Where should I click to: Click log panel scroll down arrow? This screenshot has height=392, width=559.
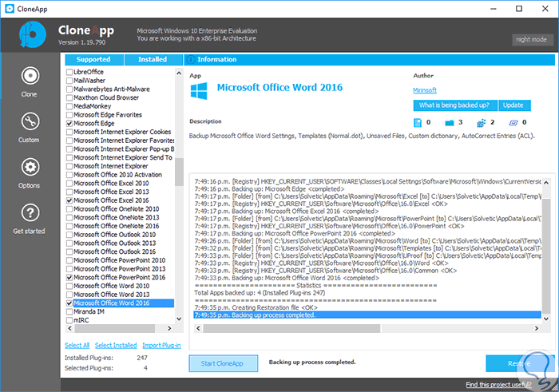[545, 319]
